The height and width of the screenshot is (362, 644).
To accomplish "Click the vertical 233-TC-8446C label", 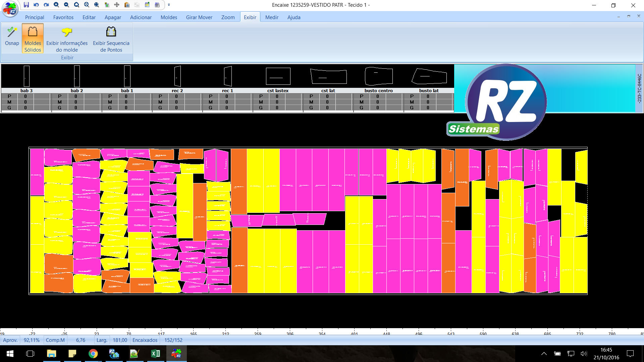I will [639, 88].
